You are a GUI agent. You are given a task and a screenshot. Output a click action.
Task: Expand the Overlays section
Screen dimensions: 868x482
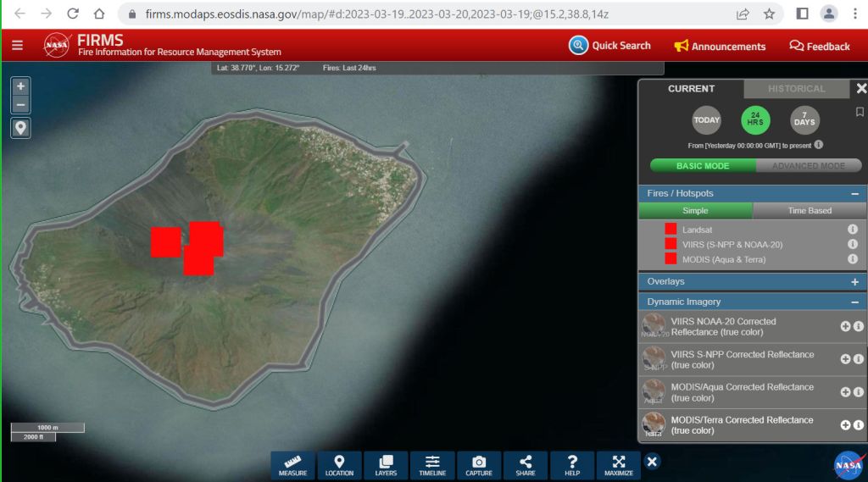point(854,282)
